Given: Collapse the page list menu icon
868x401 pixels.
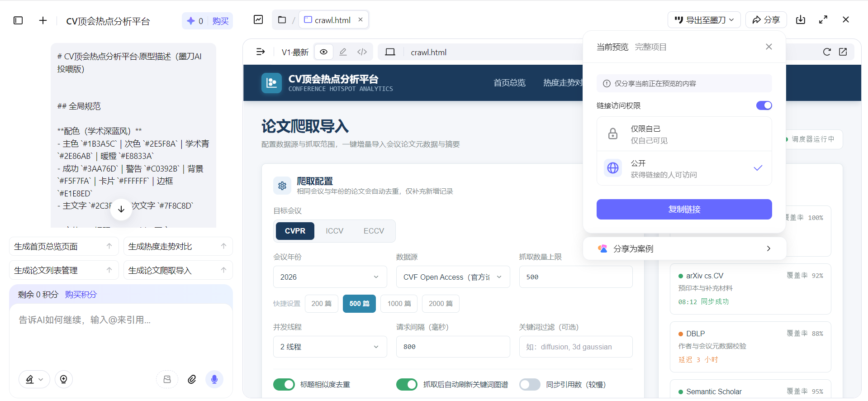Looking at the screenshot, I should click(x=261, y=52).
